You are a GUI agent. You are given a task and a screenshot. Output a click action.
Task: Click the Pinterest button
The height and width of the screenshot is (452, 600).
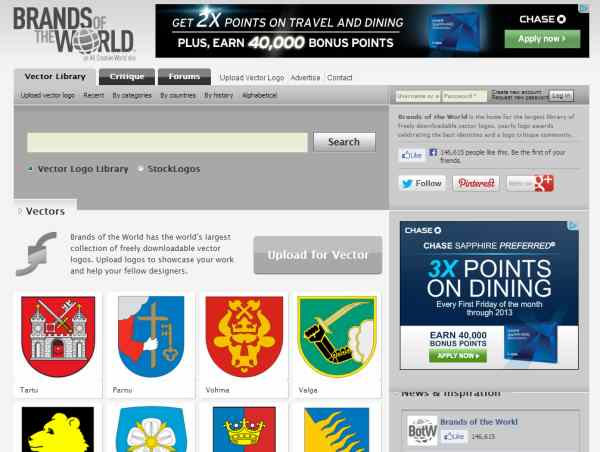tap(476, 184)
